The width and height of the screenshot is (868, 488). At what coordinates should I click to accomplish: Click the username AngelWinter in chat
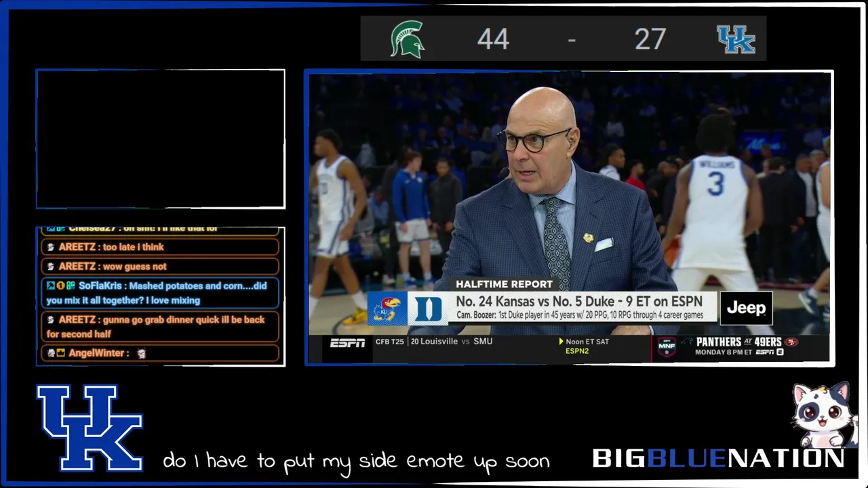pos(96,353)
